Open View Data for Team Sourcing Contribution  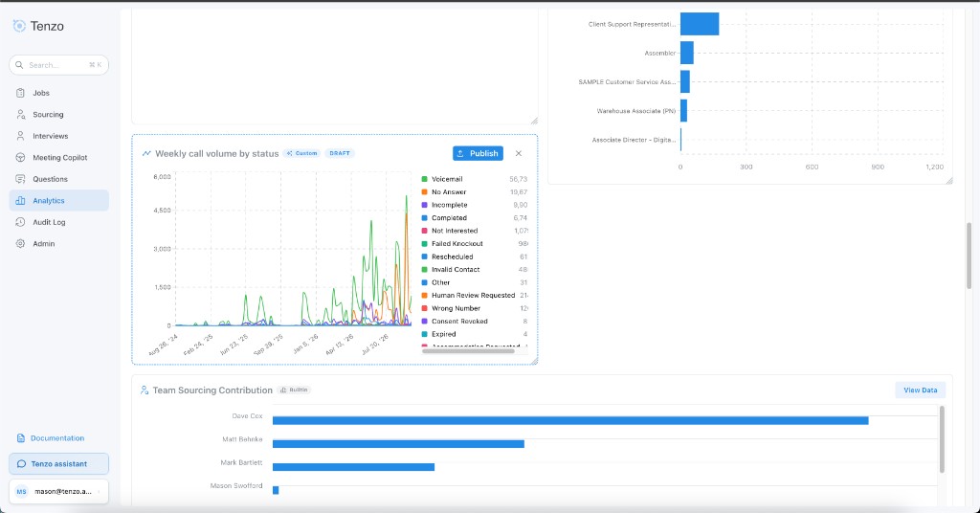(920, 390)
